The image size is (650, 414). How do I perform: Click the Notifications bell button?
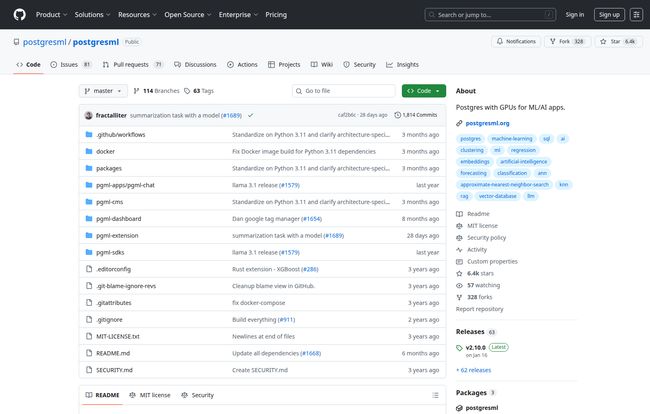(516, 41)
